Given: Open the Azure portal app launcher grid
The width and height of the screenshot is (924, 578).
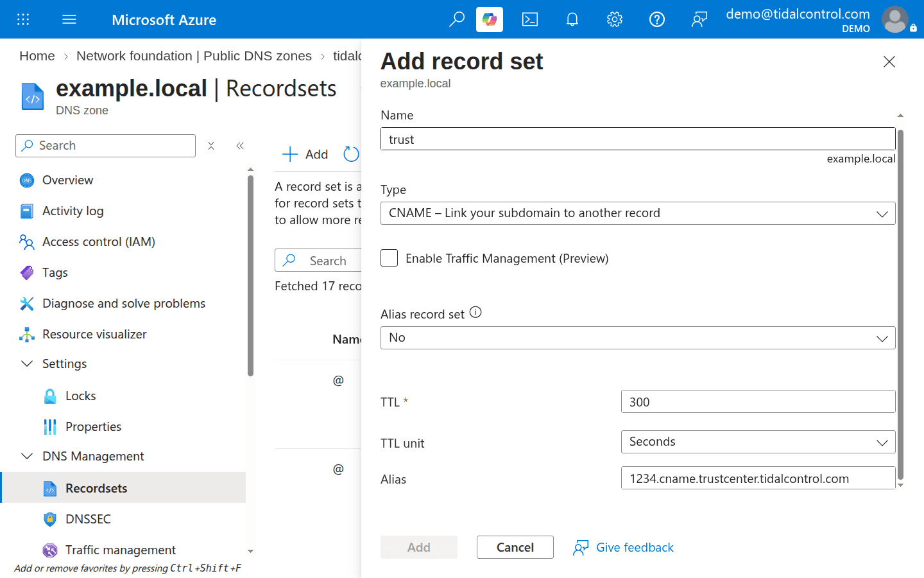Looking at the screenshot, I should click(23, 19).
